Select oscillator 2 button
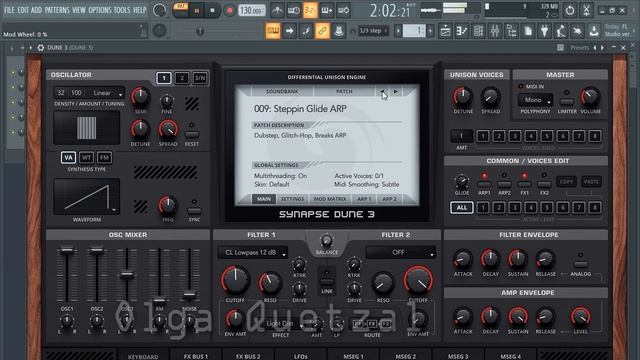The height and width of the screenshot is (360, 640). click(x=182, y=78)
